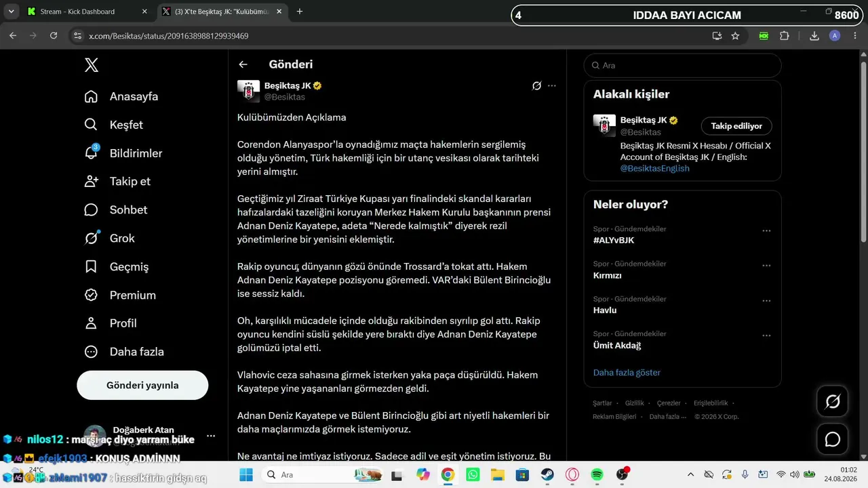This screenshot has height=488, width=868.
Task: Open a new browser tab
Action: pyautogui.click(x=300, y=12)
